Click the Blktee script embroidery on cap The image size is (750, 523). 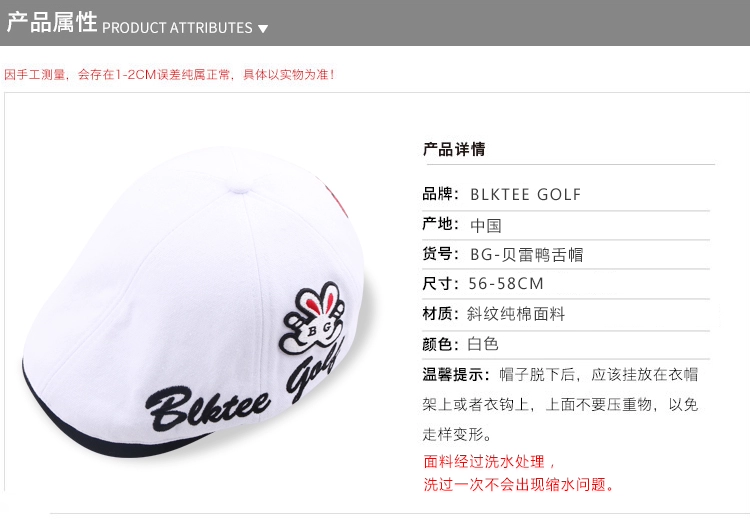[x=208, y=407]
